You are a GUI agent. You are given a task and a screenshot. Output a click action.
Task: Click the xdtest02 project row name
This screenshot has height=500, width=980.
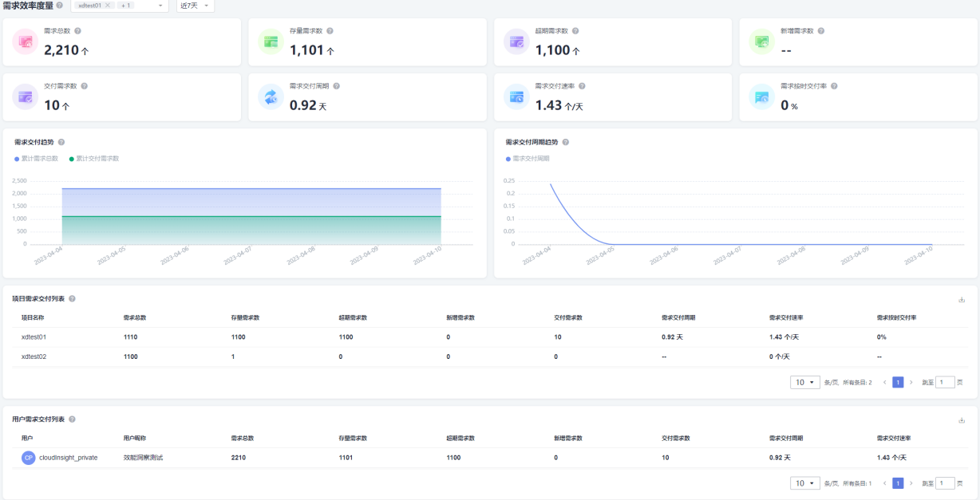point(34,356)
